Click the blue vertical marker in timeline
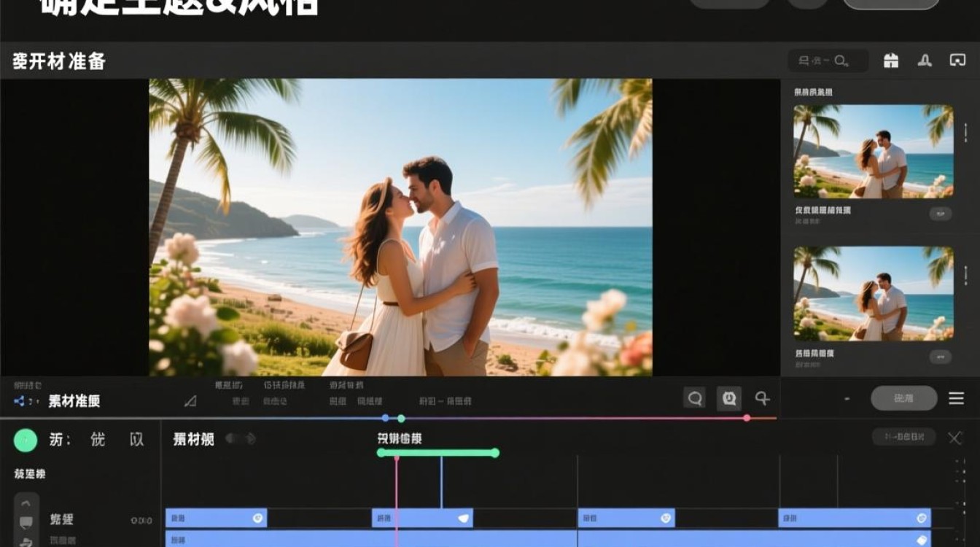This screenshot has width=980, height=547. pos(441,482)
